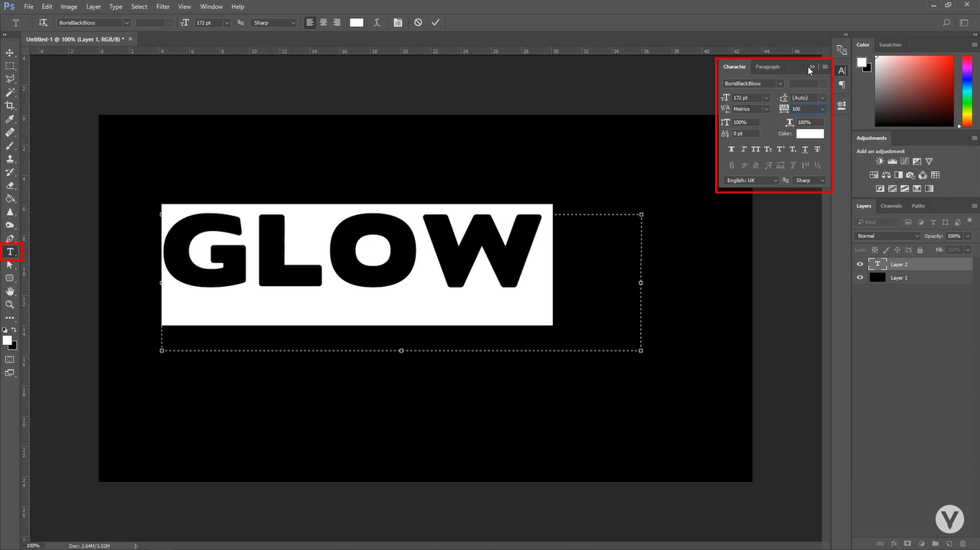Open the Filter menu
The height and width of the screenshot is (550, 980).
pyautogui.click(x=163, y=6)
